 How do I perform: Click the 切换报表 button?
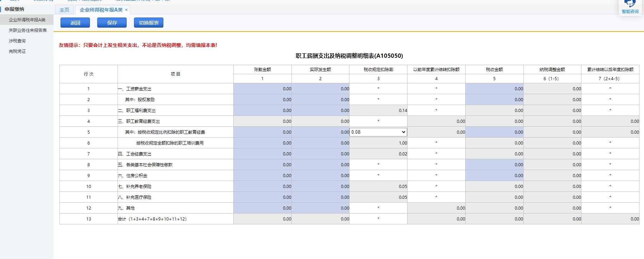(x=149, y=23)
